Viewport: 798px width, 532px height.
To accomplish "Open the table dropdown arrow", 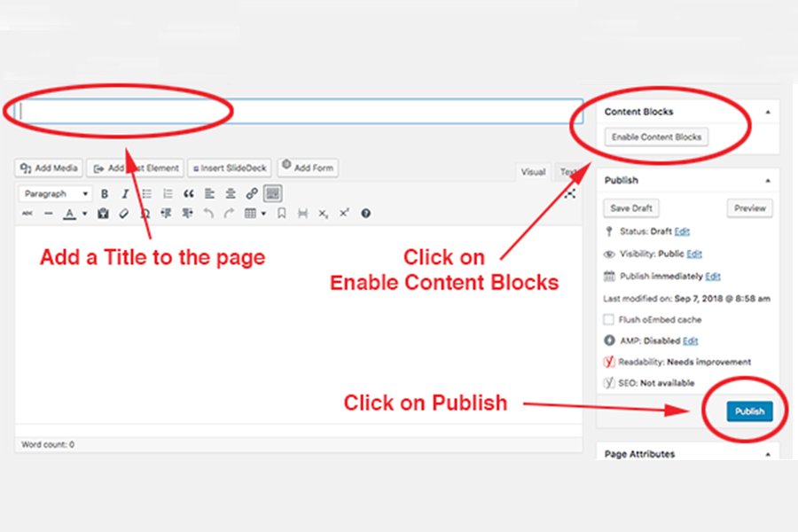I will (263, 214).
